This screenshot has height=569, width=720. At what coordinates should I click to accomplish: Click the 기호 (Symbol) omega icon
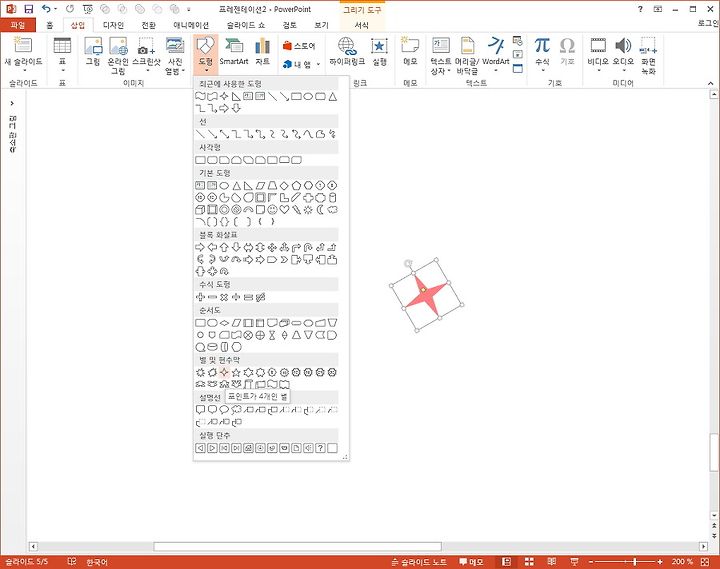tap(567, 51)
